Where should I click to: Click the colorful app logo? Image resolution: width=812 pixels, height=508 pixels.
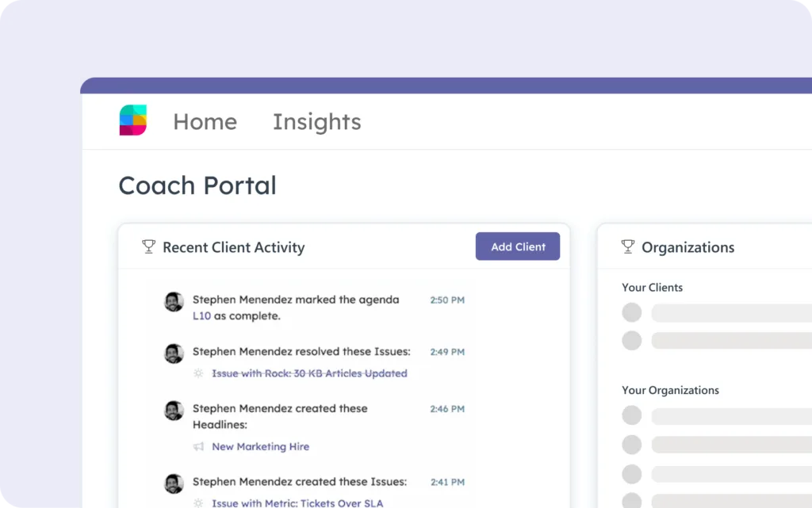coord(133,120)
